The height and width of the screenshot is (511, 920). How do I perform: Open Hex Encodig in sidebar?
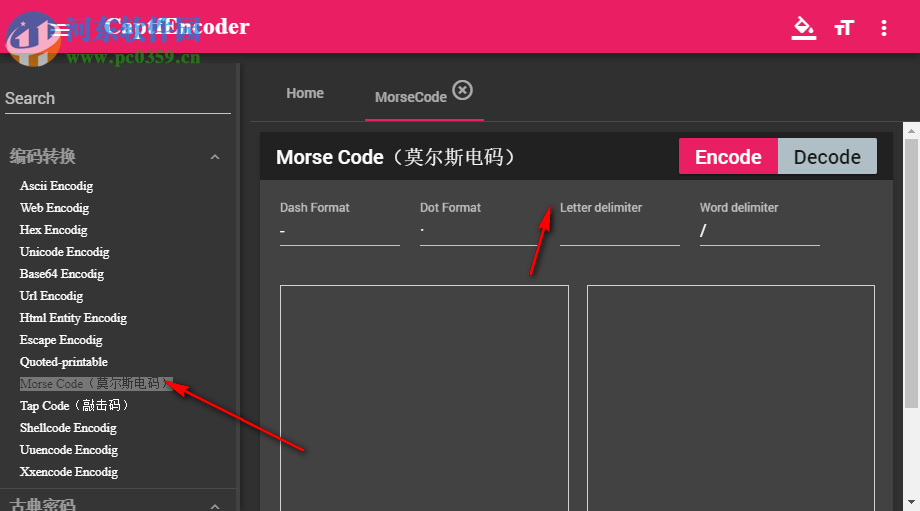click(53, 230)
